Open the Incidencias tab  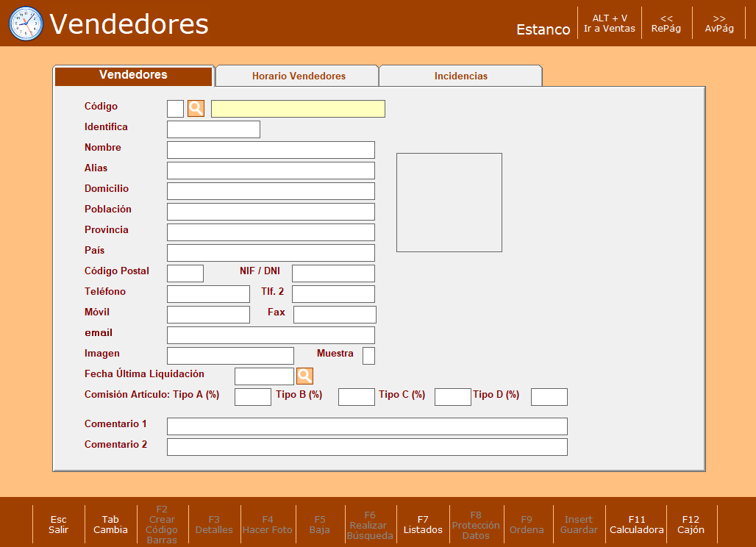point(461,76)
